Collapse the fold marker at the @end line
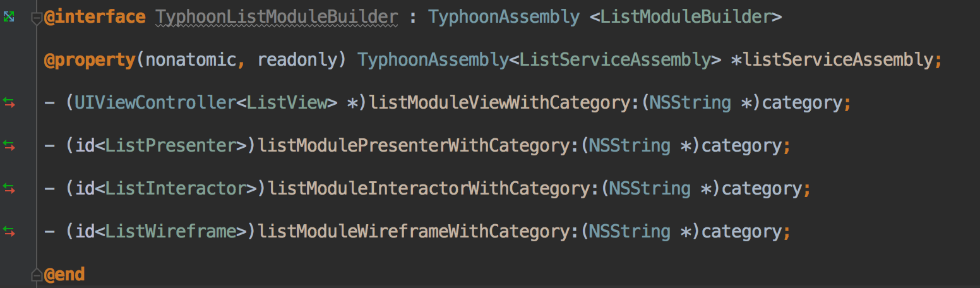The height and width of the screenshot is (288, 980). (x=37, y=275)
